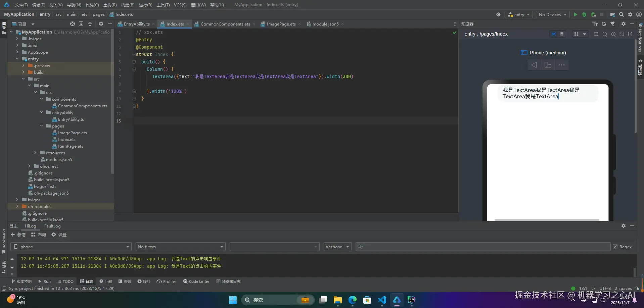644x308 pixels.
Task: Open the No Devices dropdown
Action: click(552, 14)
